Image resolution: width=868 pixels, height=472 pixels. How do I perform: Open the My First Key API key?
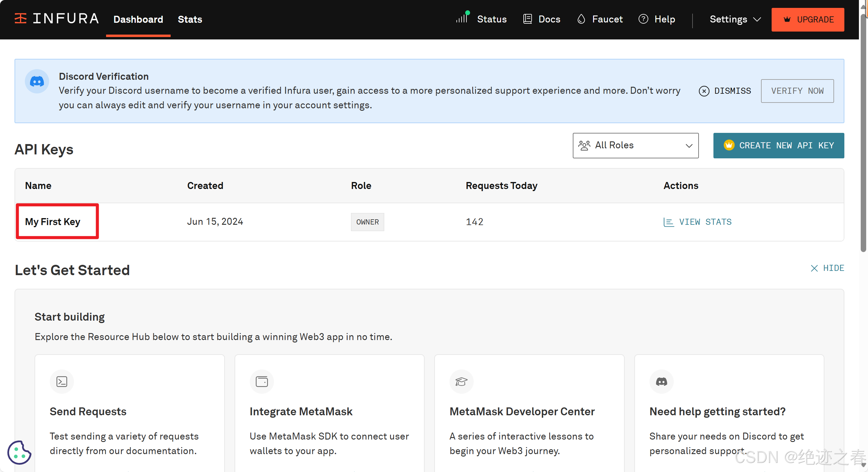tap(52, 222)
